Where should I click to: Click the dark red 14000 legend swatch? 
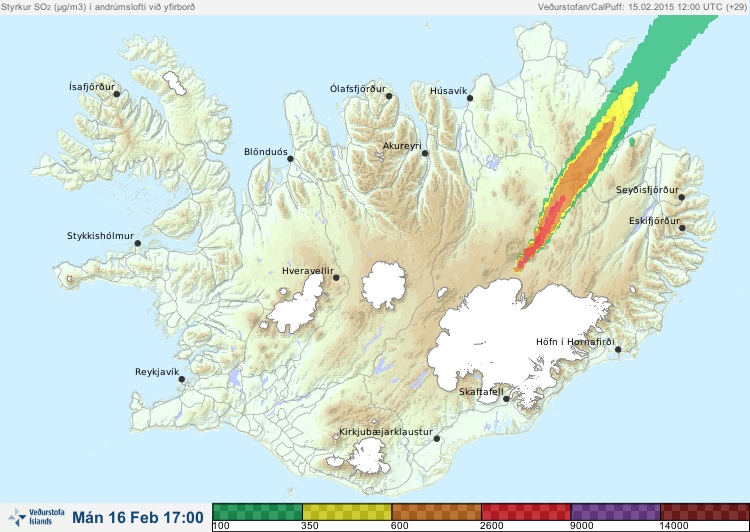click(705, 512)
